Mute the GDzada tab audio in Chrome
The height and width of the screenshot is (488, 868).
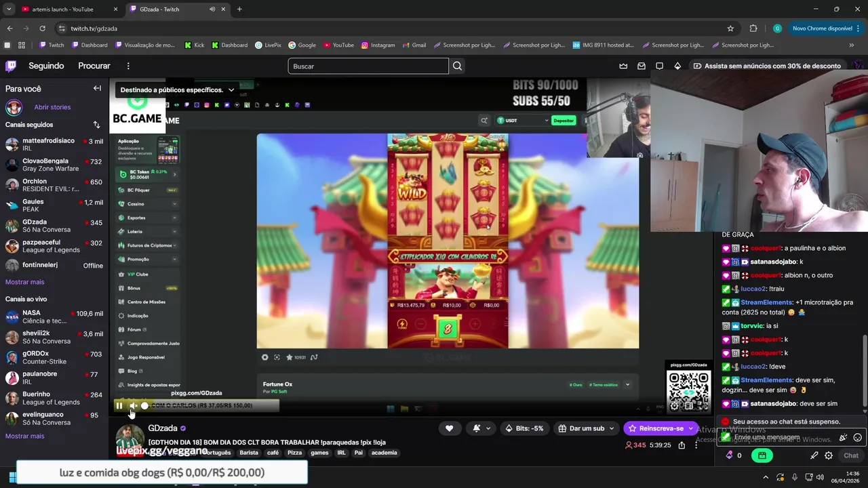213,9
